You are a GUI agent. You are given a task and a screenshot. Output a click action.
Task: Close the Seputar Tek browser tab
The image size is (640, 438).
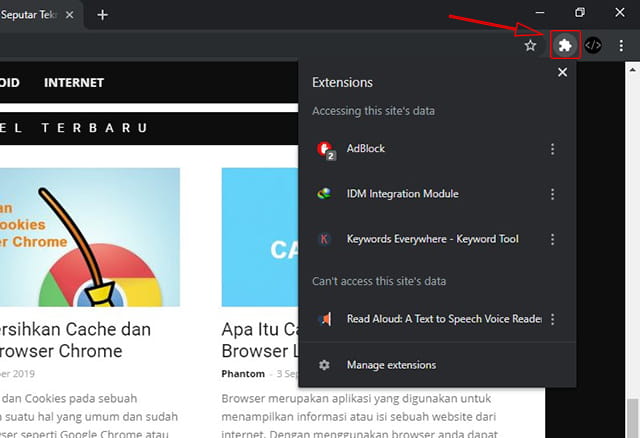coord(70,15)
